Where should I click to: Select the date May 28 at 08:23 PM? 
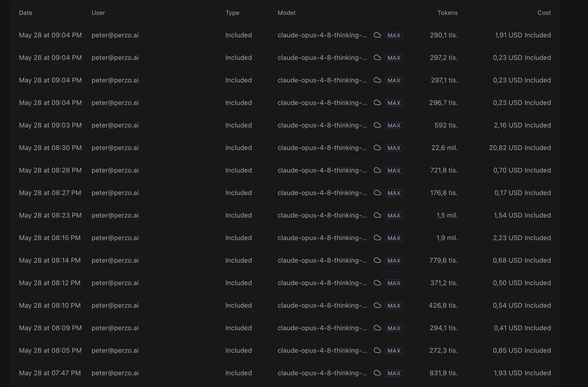(x=50, y=215)
